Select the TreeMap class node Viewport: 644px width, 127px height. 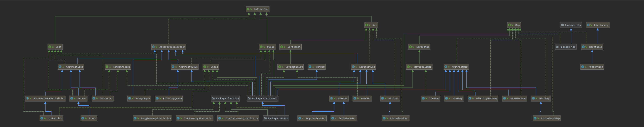coord(431,98)
